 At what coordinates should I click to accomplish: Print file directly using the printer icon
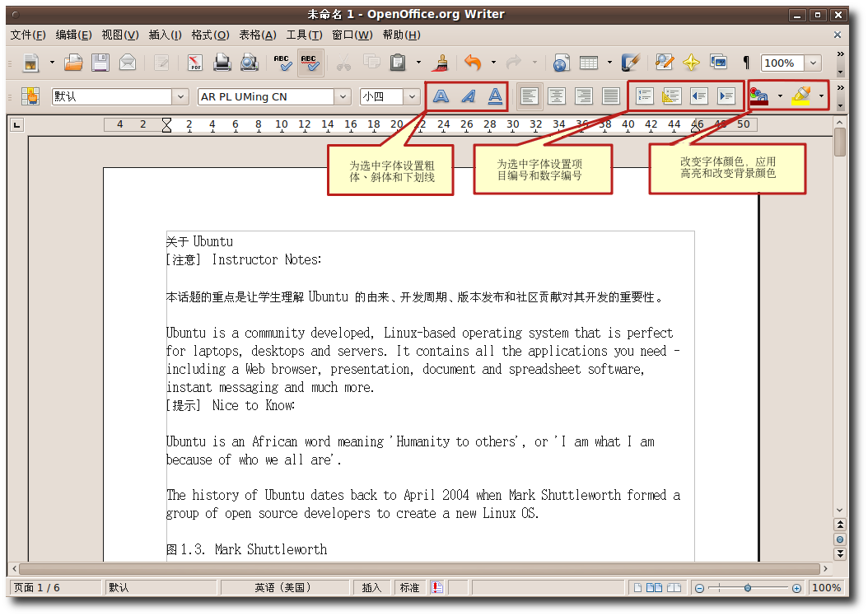point(222,63)
